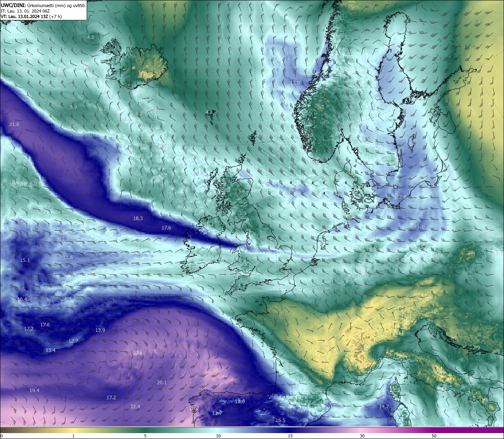Click the "VT: Lau. 13.01.2024 13Z (+7 h)" line
Image resolution: width=504 pixels, height=439 pixels.
click(x=31, y=17)
